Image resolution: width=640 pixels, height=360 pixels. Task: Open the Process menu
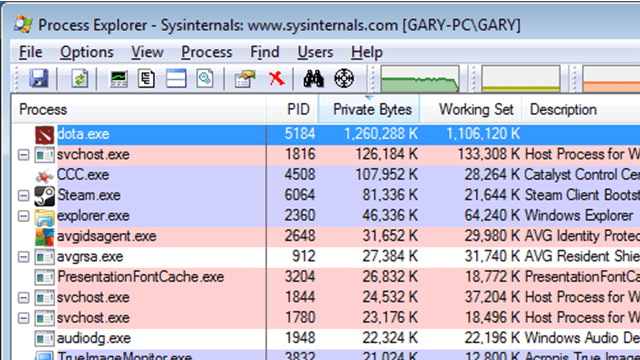(207, 52)
